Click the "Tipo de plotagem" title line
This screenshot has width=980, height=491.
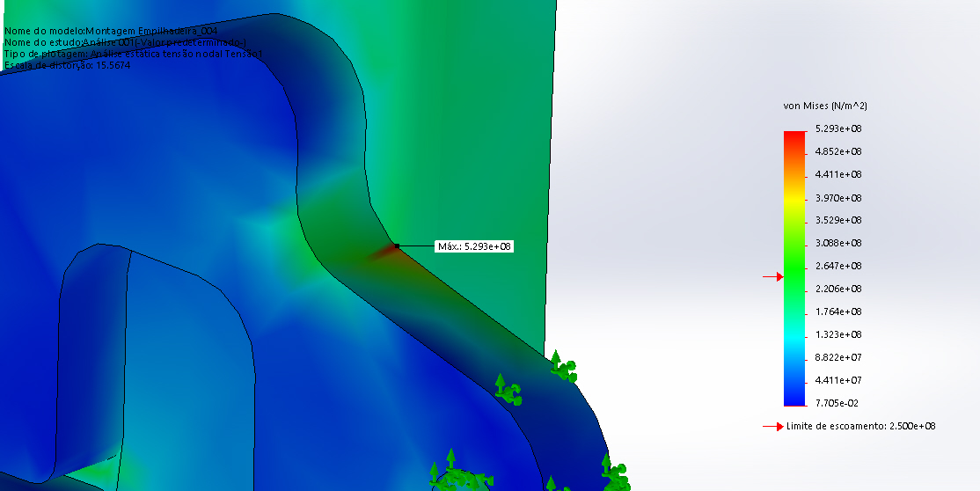tap(133, 54)
